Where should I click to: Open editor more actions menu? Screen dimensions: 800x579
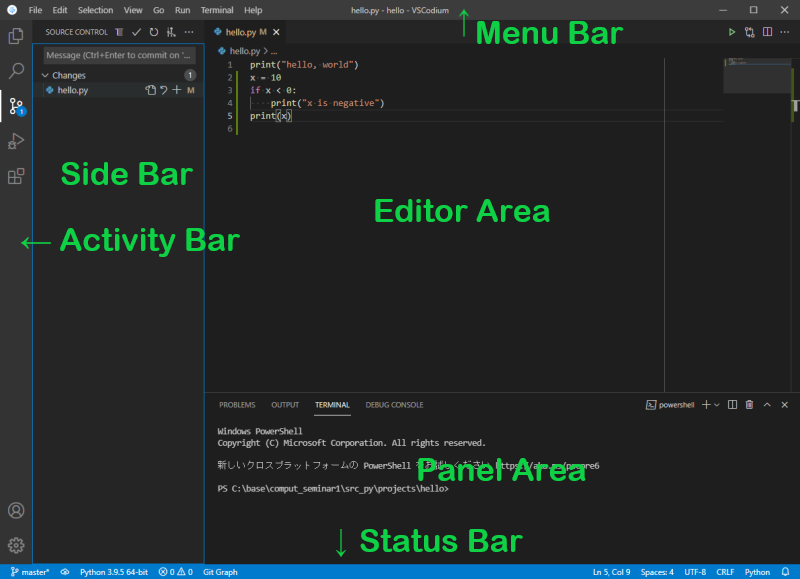tap(785, 32)
